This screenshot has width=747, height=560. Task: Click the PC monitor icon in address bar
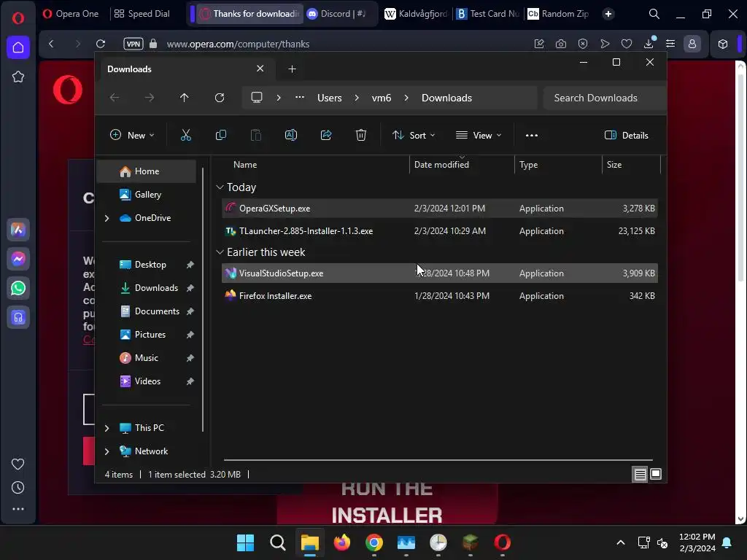point(256,98)
